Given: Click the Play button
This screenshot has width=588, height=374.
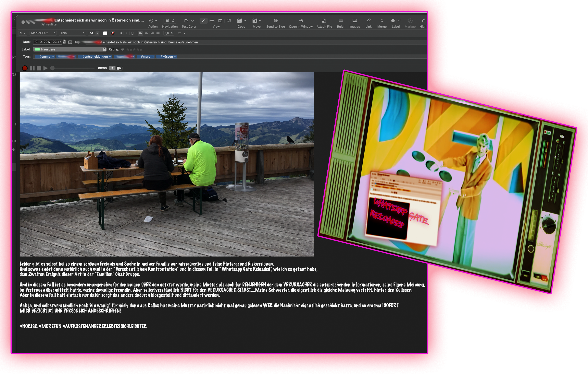Looking at the screenshot, I should tap(45, 68).
